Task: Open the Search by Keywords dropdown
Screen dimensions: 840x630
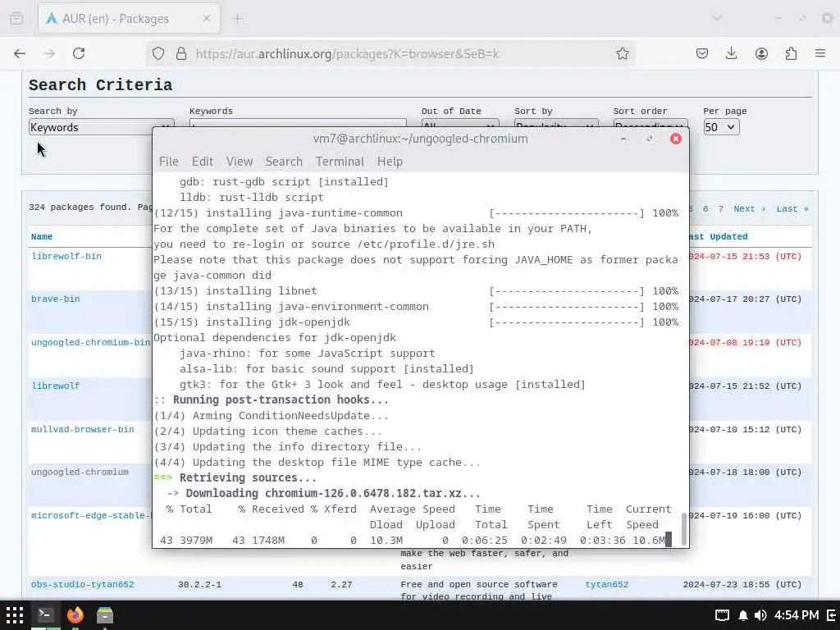Action: [x=101, y=127]
